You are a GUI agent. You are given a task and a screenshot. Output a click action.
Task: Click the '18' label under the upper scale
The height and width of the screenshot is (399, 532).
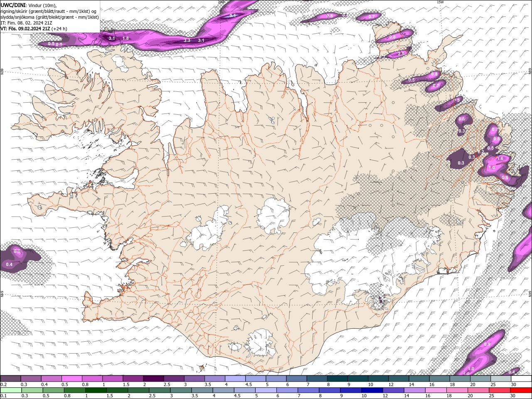tap(452, 384)
